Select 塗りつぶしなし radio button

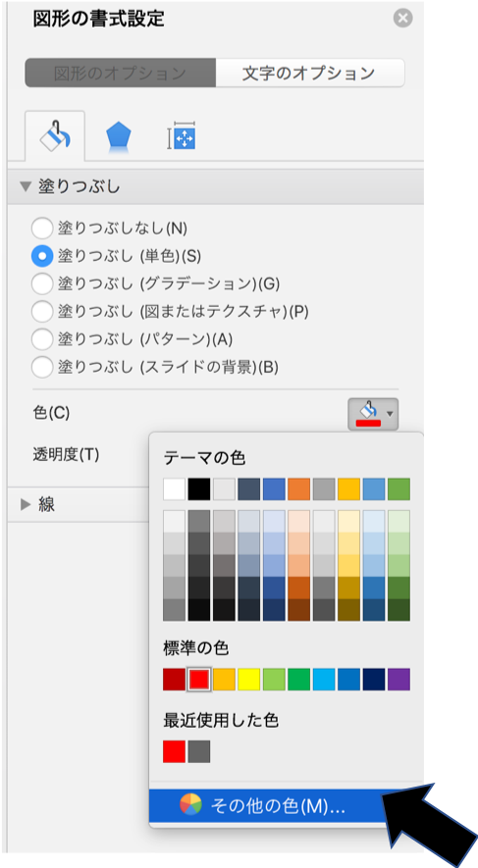[42, 228]
